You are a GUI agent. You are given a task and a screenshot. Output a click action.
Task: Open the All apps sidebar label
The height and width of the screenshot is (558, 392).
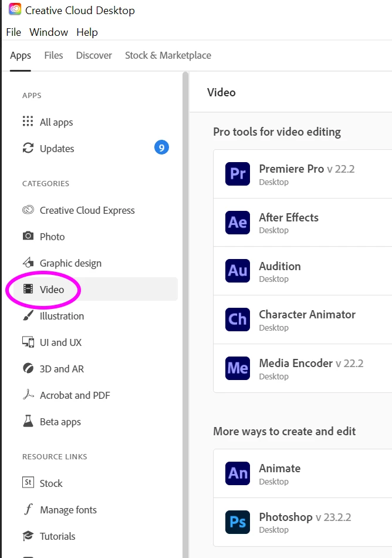[56, 122]
